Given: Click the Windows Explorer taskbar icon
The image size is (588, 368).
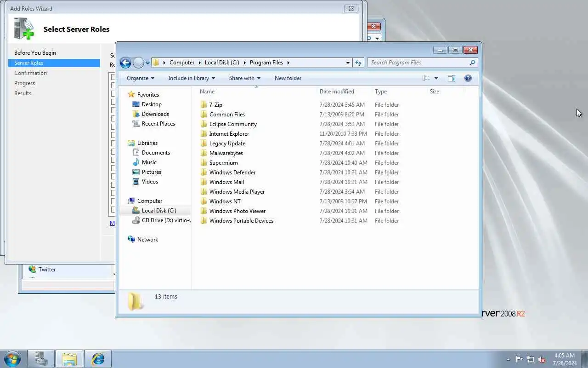Looking at the screenshot, I should 69,359.
